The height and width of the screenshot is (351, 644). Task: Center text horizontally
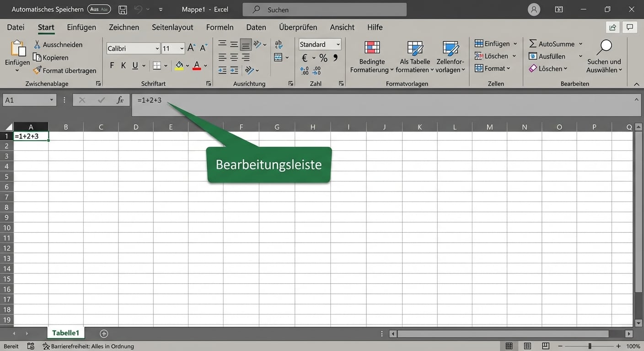pos(234,57)
